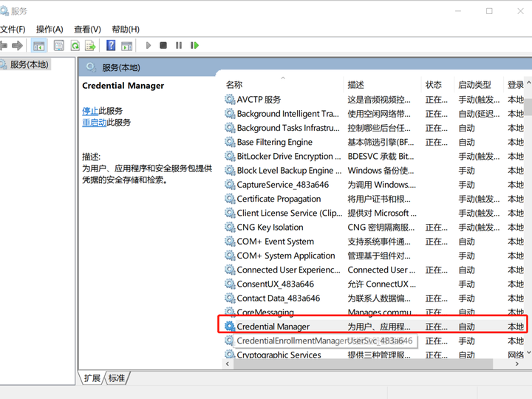Click the gear icon beside COM+ Event System
The height and width of the screenshot is (399, 532).
(230, 241)
